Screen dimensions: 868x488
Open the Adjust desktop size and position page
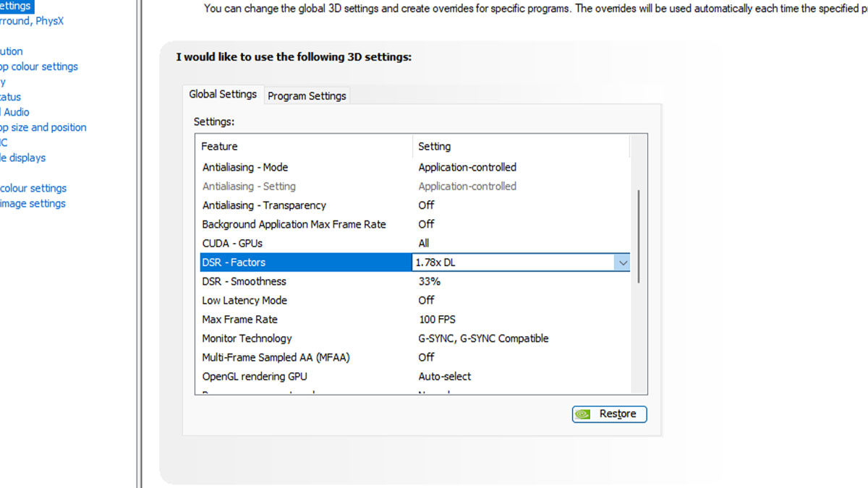tap(43, 127)
